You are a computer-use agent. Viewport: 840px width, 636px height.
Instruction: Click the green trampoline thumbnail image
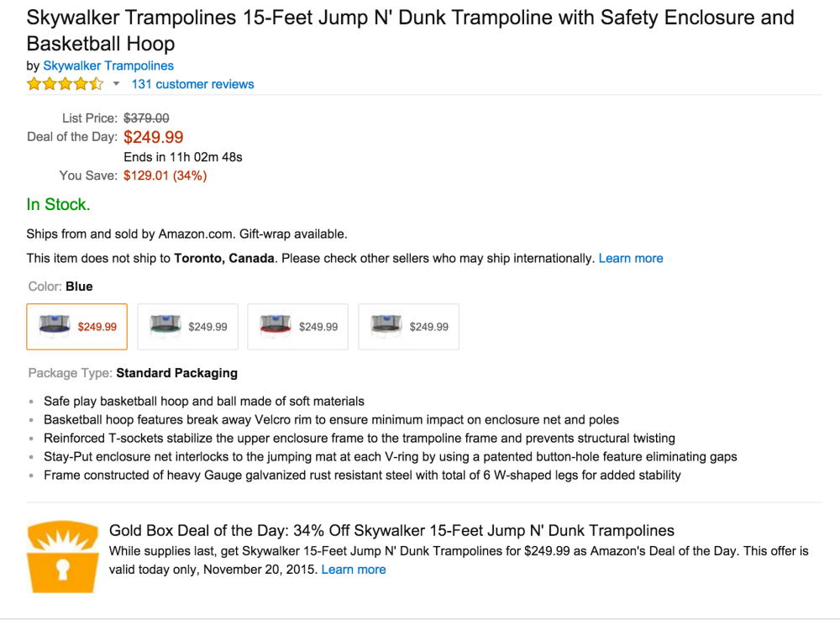click(x=165, y=326)
